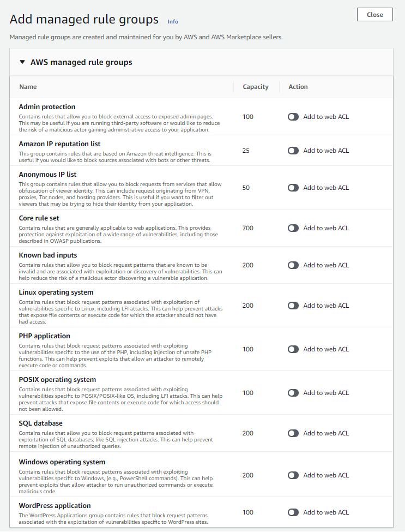Click the Capacity column header
Screen dimensions: 405x532
pos(256,87)
